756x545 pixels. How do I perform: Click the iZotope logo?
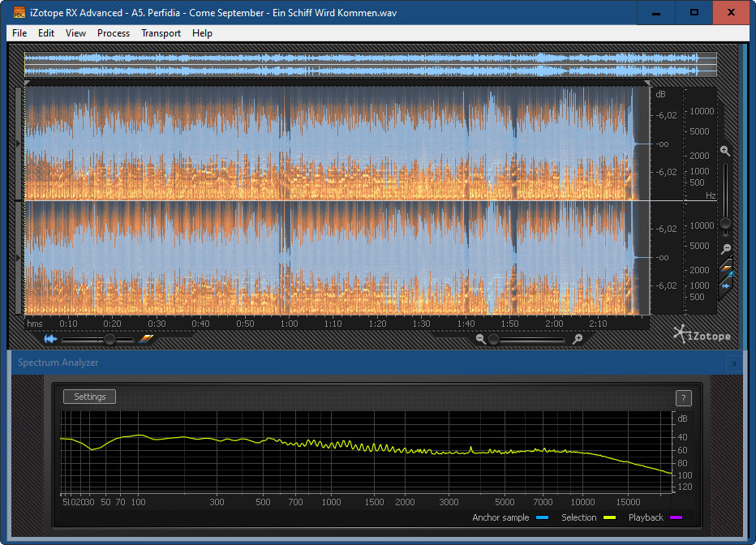702,334
